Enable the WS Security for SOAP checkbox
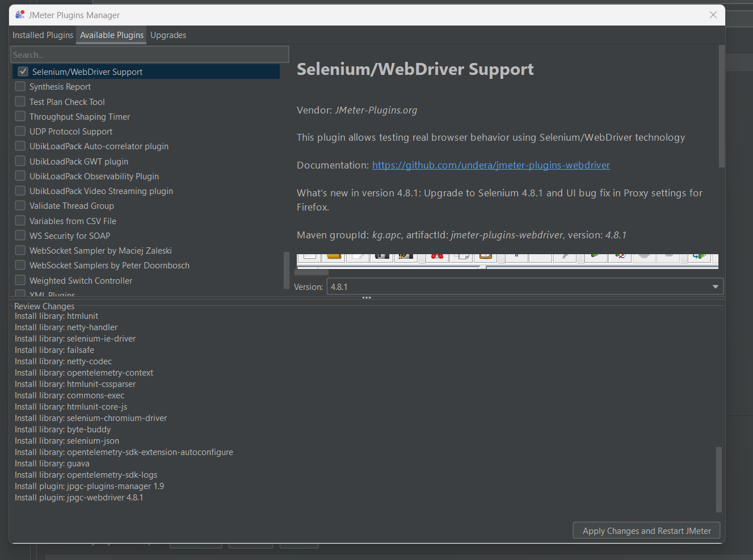Screen dimensions: 753x560 (20, 235)
